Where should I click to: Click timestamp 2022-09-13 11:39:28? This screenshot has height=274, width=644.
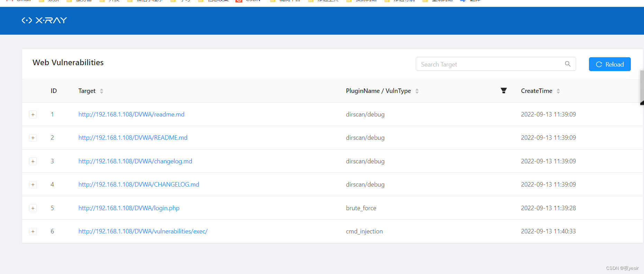point(548,208)
